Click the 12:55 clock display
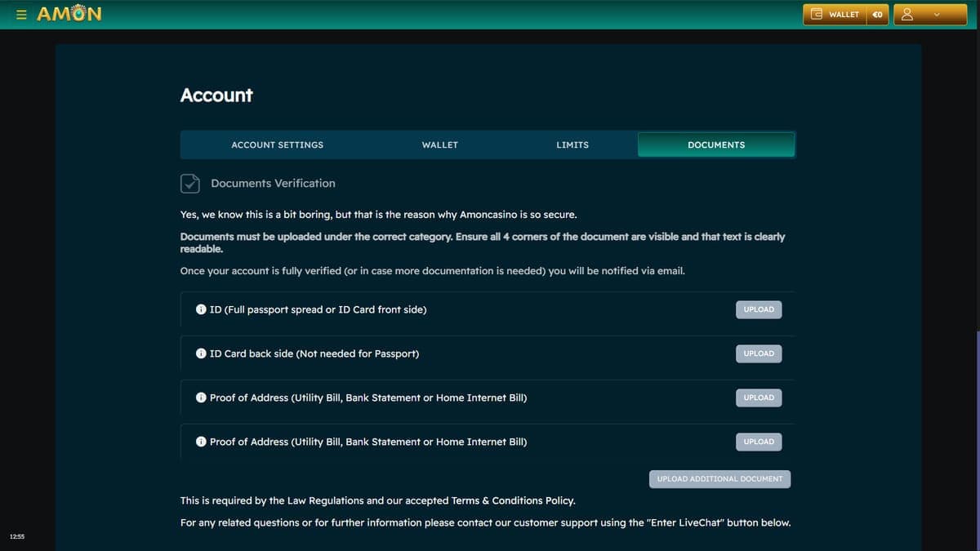Viewport: 980px width, 551px height. click(x=17, y=536)
